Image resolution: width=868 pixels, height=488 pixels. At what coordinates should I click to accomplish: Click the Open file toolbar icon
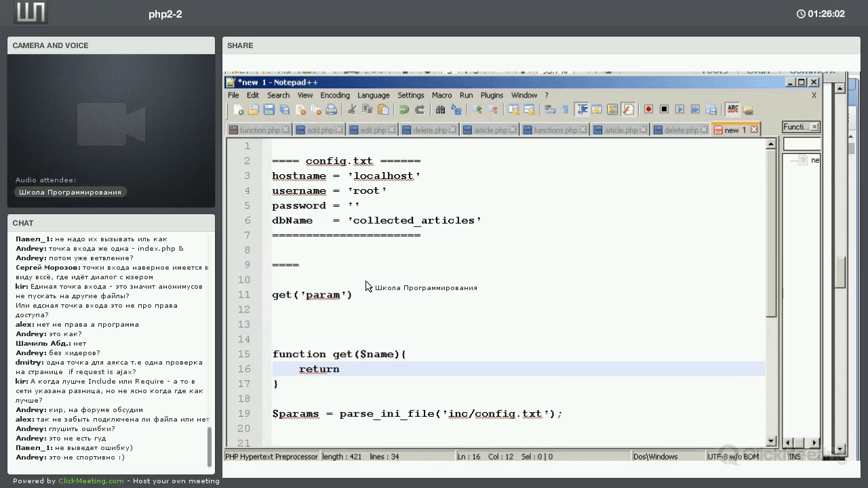click(x=254, y=110)
